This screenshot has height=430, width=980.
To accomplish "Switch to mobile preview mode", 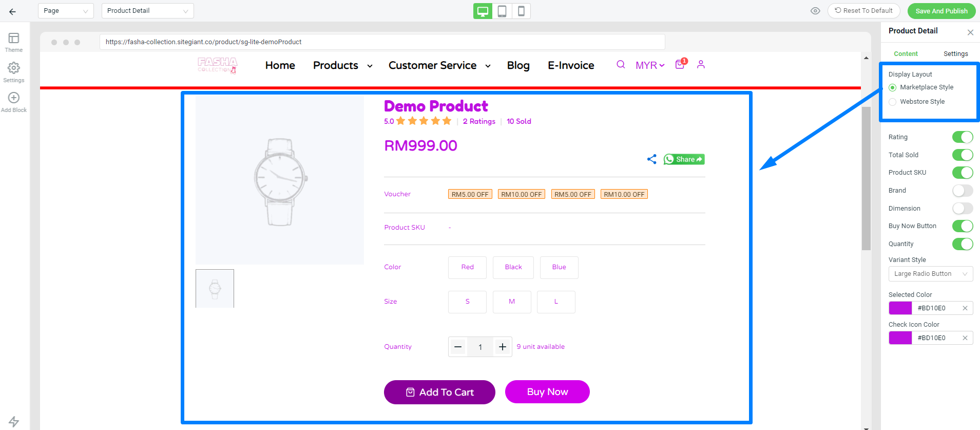I will pos(521,11).
